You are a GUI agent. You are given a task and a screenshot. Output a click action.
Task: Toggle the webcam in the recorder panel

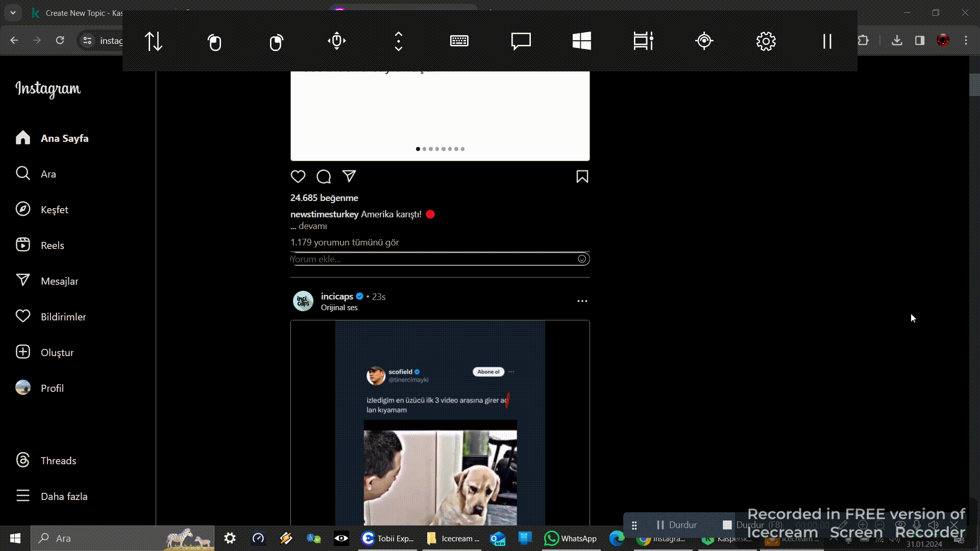(x=900, y=524)
